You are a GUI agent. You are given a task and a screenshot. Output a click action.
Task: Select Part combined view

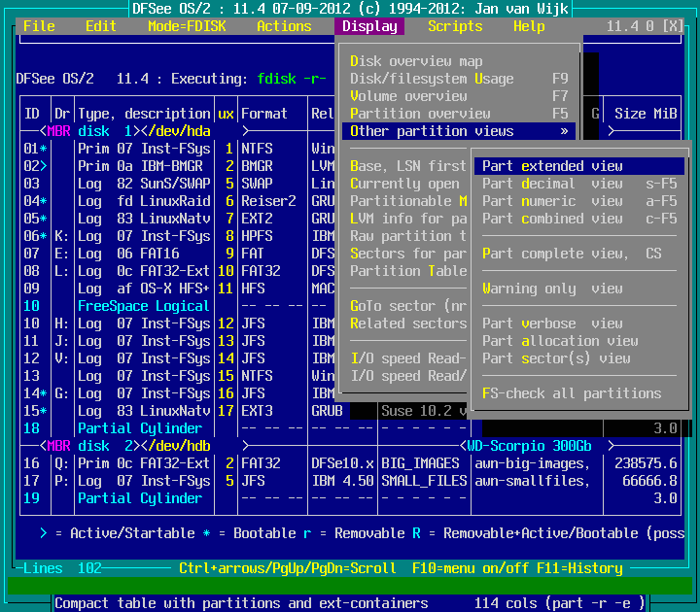tap(552, 219)
